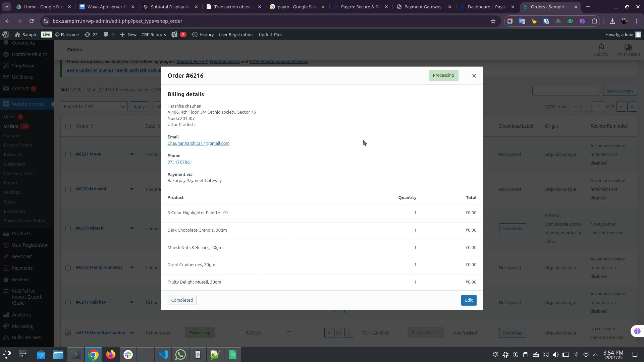Open the Activity panel icon
This screenshot has width=644, height=362.
point(601,50)
